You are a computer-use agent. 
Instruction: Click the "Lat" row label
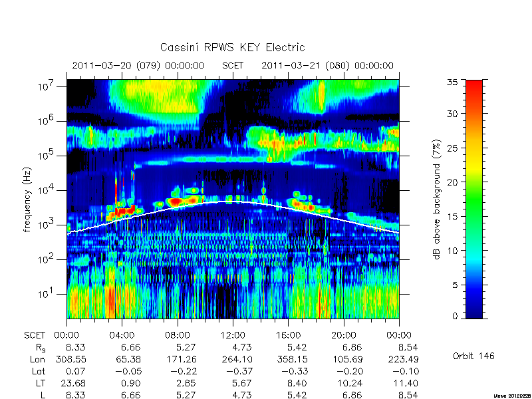coord(39,371)
